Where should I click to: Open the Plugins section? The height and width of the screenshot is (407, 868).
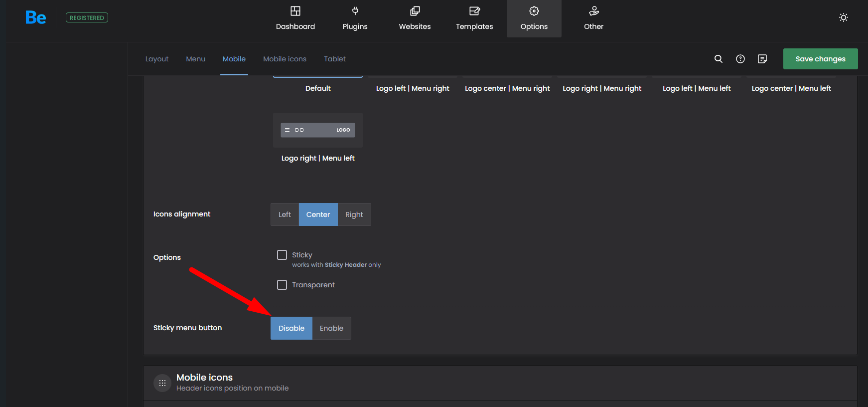point(355,18)
